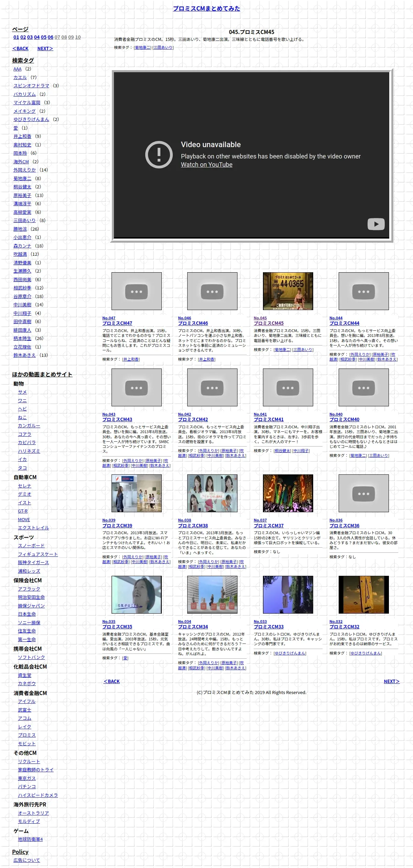Go to page 04 in the page list

[x=37, y=37]
